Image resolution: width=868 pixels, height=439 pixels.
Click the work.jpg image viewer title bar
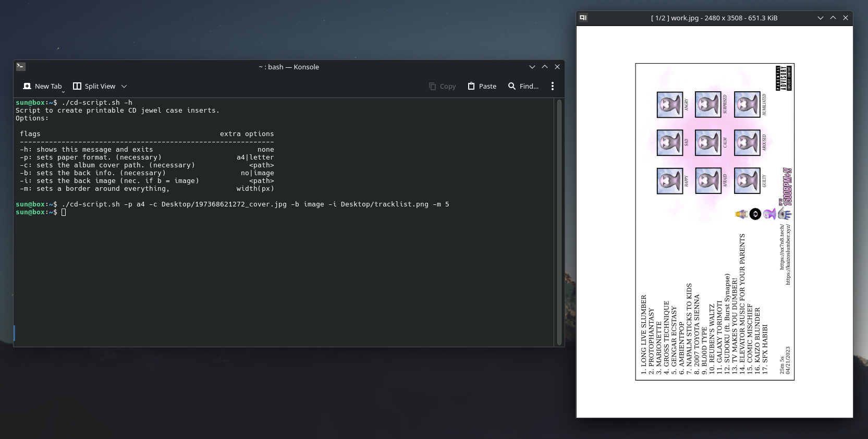[714, 18]
